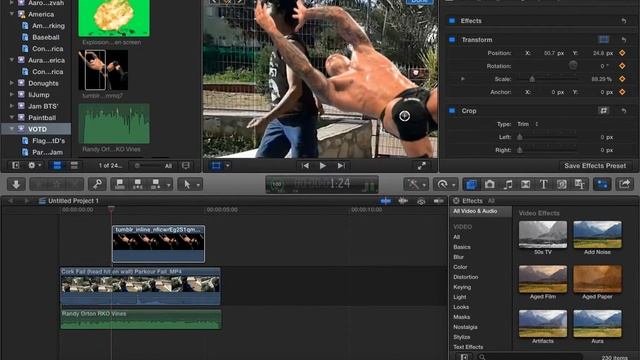Add Scale keyframe diamond
The image size is (640, 360).
pyautogui.click(x=622, y=79)
